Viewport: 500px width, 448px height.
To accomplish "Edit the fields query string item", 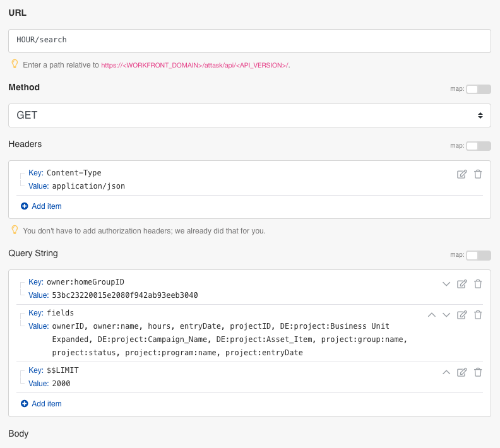I will [461, 315].
